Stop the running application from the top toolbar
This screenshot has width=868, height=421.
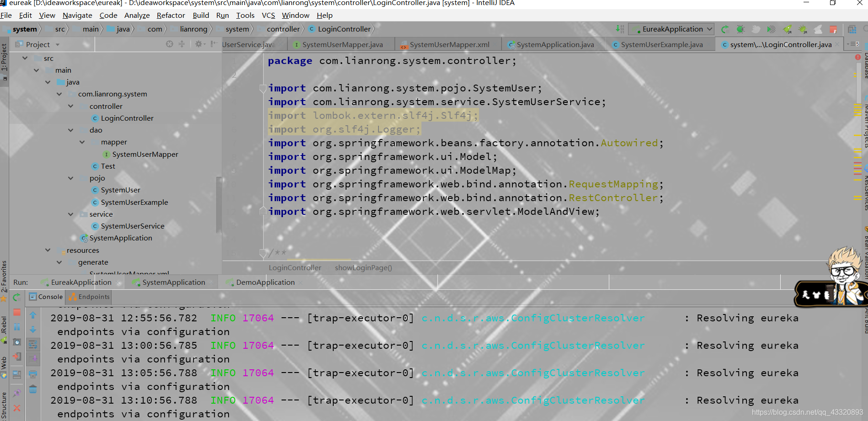(833, 29)
